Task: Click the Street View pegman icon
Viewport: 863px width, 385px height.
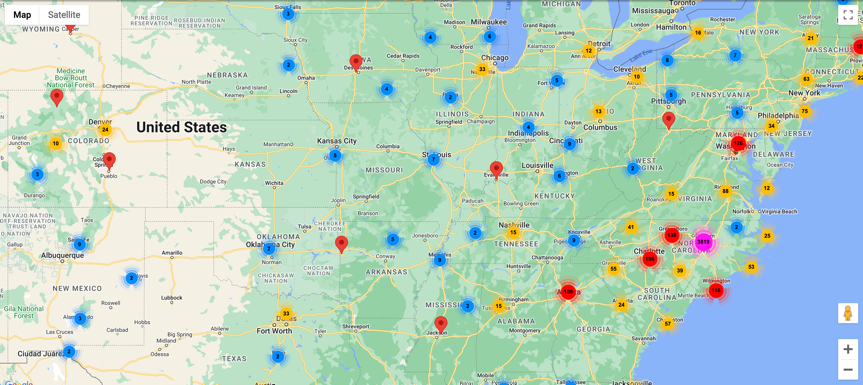Action: 848,313
